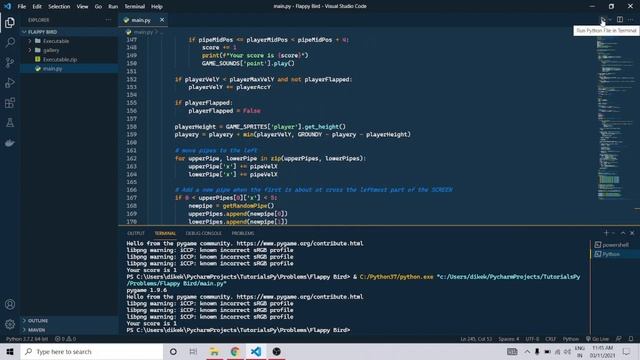Open the Extensions view

10,102
